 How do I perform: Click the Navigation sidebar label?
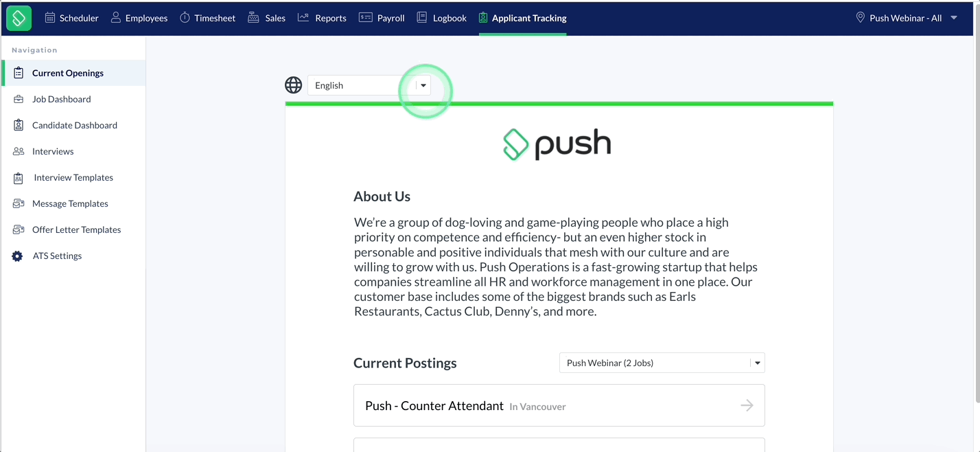[x=34, y=50]
